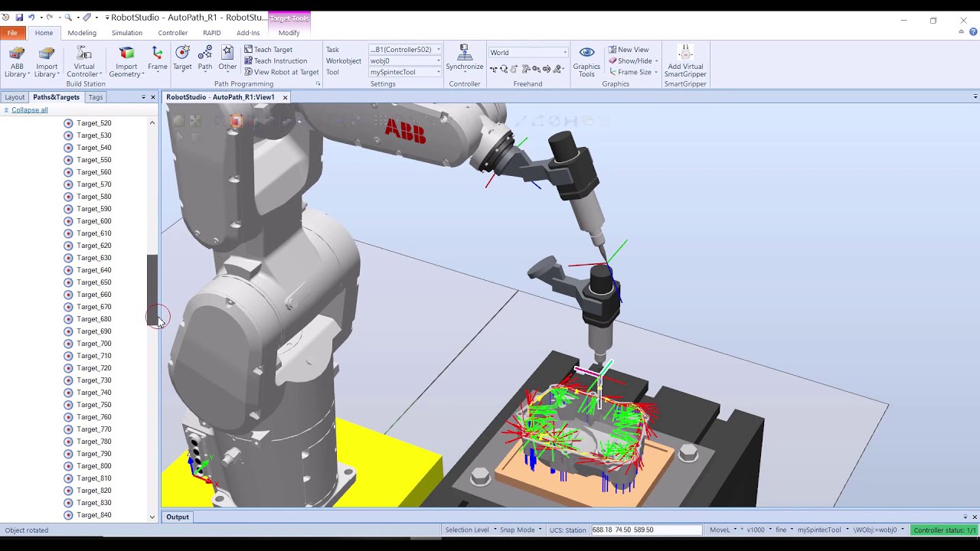The height and width of the screenshot is (551, 980).
Task: Switch to the Layout panel tab
Action: click(15, 97)
